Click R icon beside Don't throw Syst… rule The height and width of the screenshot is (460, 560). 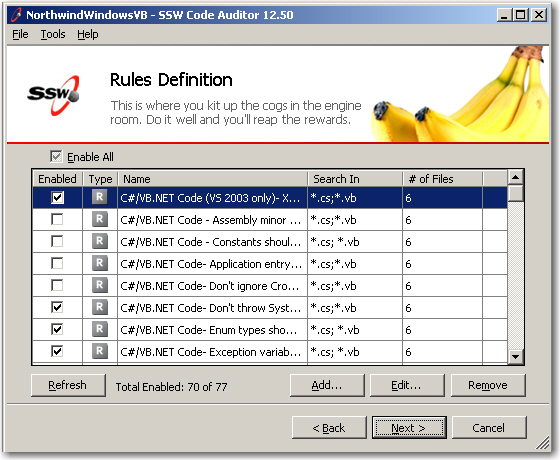(100, 307)
